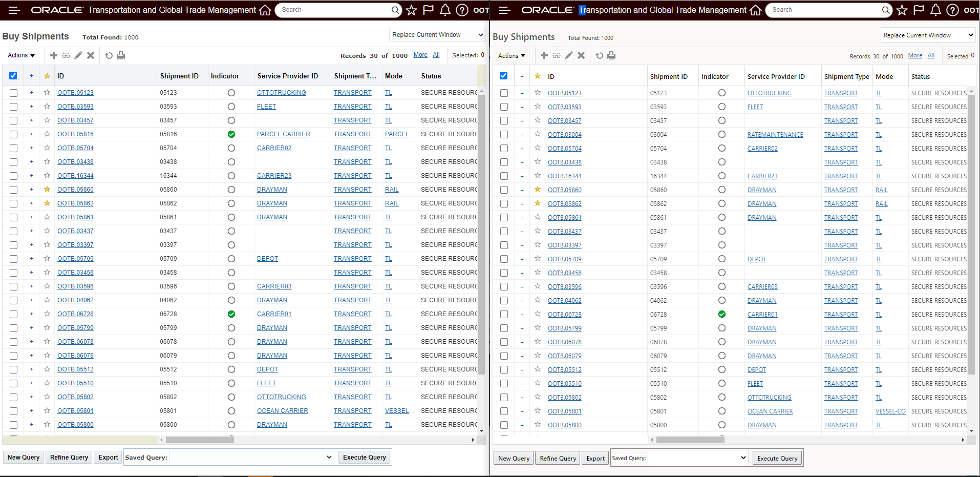Open Saved Query dropdown in right window
The height and width of the screenshot is (477, 980).
[x=698, y=458]
